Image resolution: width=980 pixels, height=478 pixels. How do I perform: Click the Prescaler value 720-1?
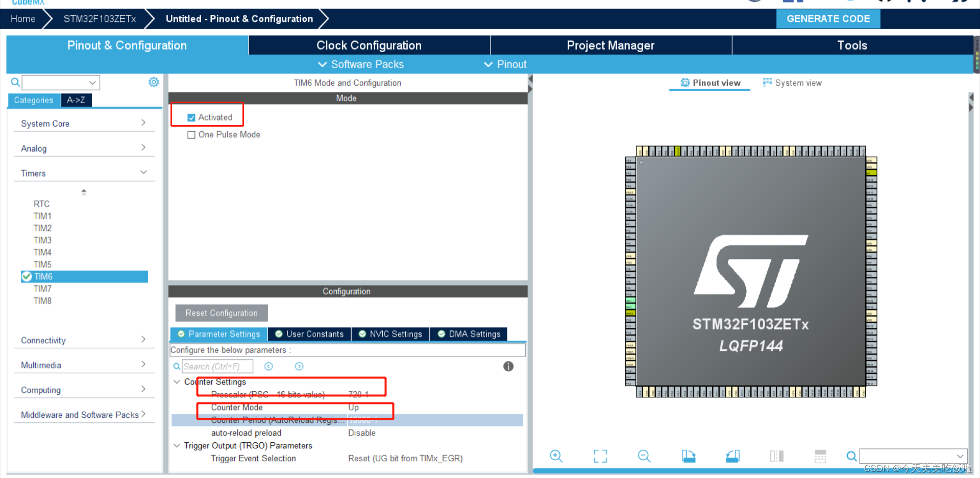pyautogui.click(x=358, y=394)
